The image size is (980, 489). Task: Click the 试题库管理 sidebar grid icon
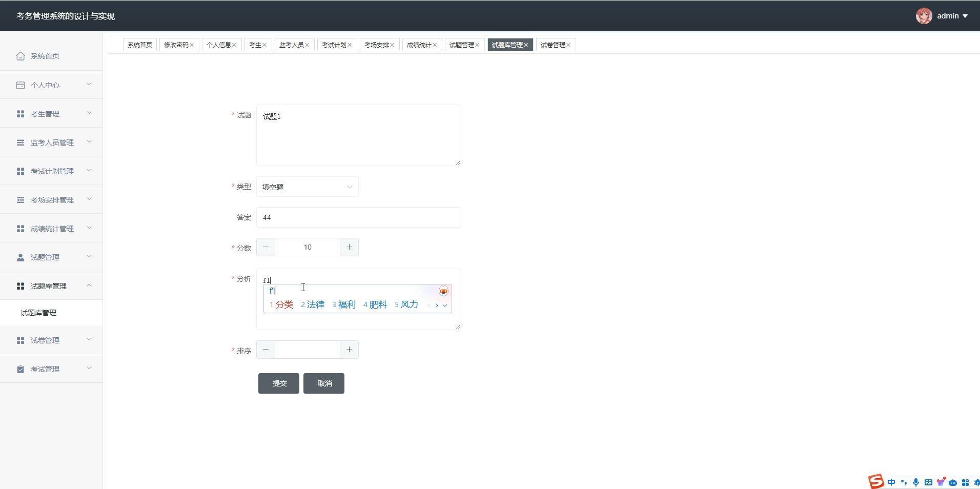coord(21,286)
